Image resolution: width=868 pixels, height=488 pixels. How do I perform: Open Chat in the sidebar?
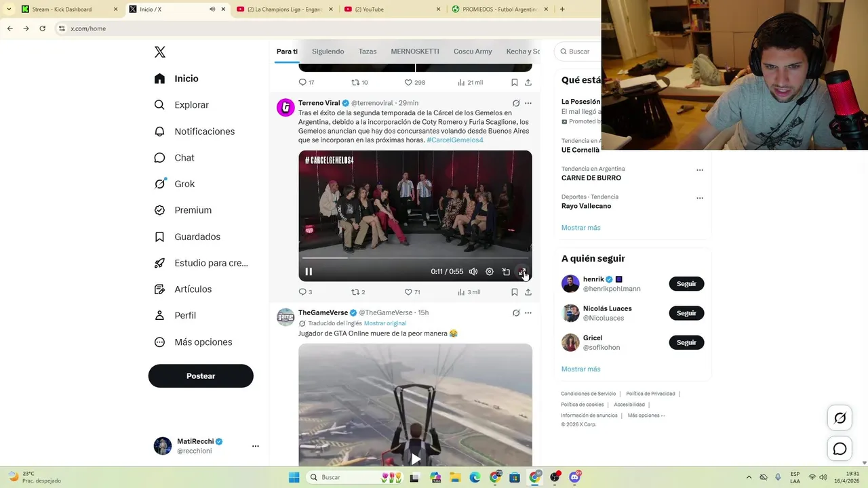pyautogui.click(x=174, y=158)
